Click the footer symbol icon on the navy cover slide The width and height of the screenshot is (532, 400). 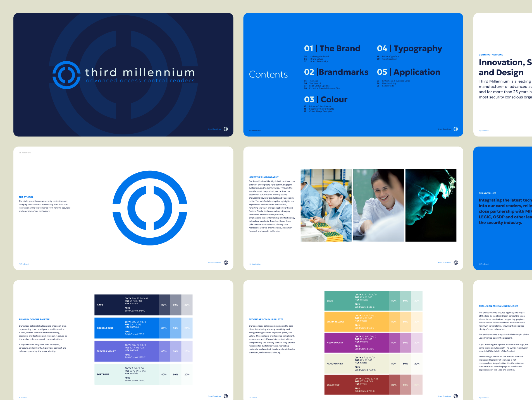226,129
